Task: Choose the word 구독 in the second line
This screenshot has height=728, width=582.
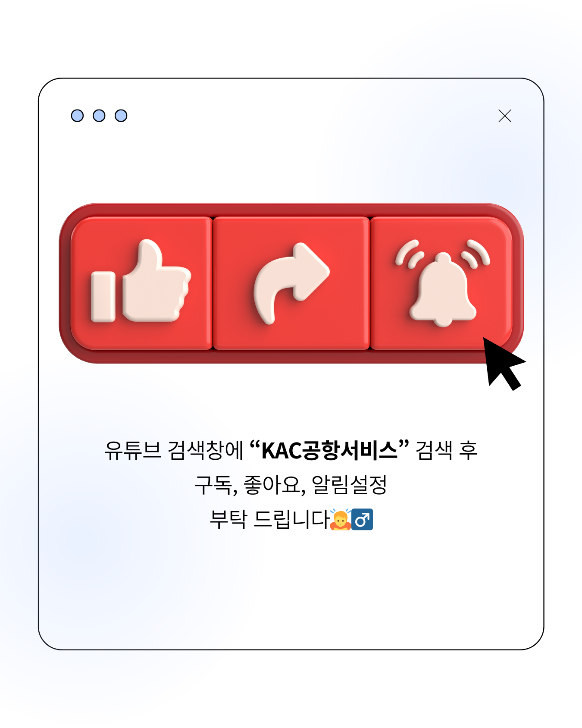Action: pos(213,485)
